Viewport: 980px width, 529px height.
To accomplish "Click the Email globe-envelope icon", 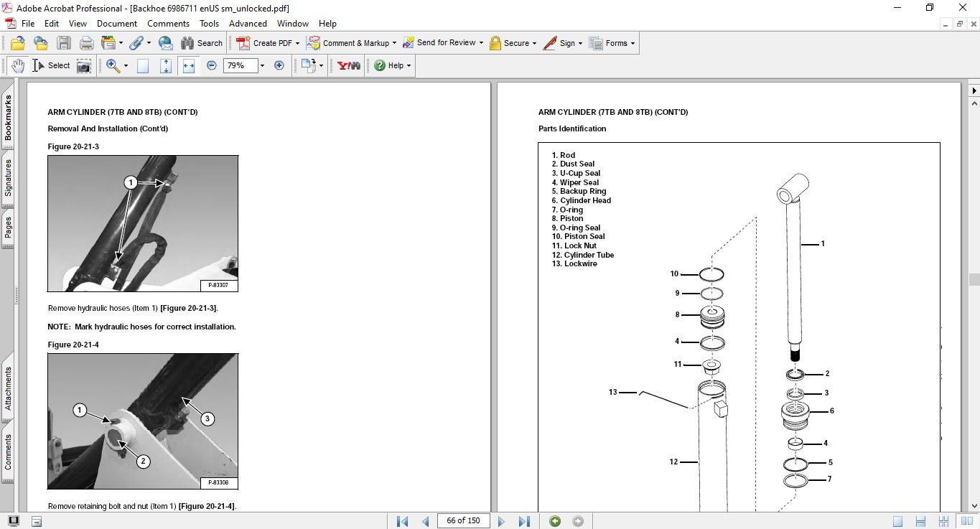I will pos(165,43).
